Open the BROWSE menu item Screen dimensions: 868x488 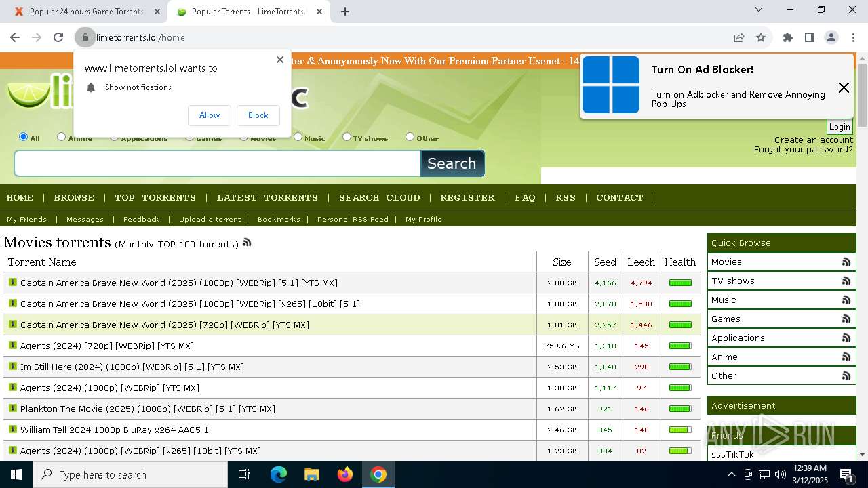click(74, 198)
